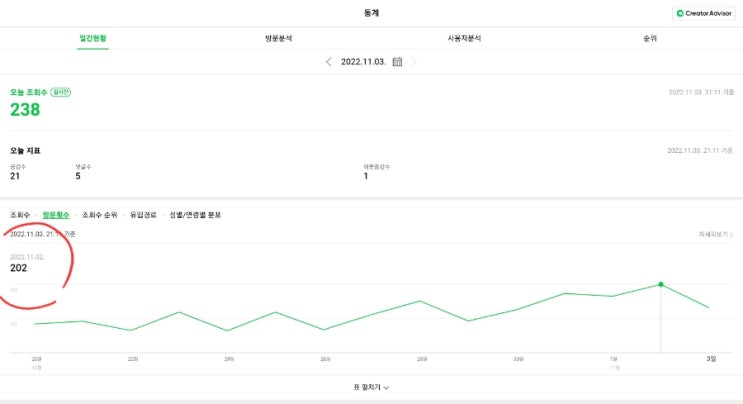Click the 공감수 value 21

click(15, 176)
